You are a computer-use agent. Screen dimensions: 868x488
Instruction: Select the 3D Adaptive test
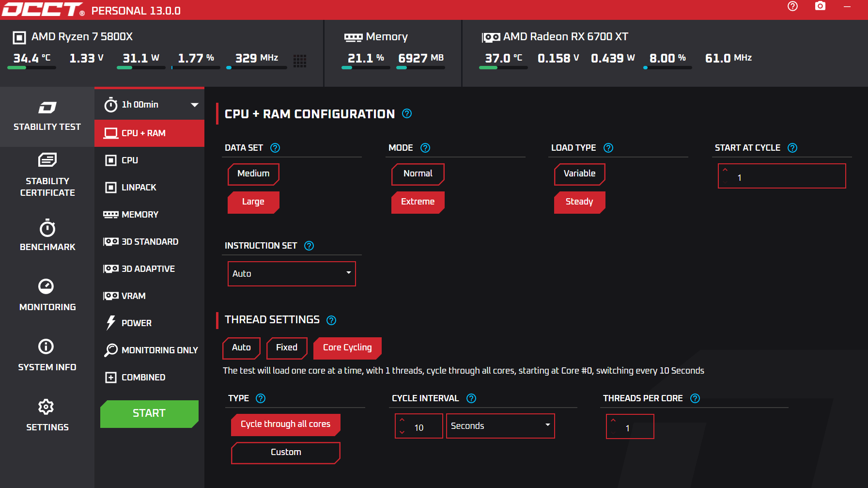(149, 269)
